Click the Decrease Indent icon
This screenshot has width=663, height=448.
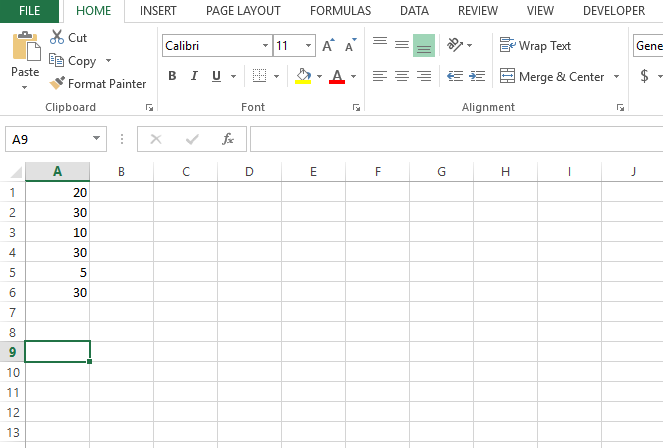click(x=454, y=76)
